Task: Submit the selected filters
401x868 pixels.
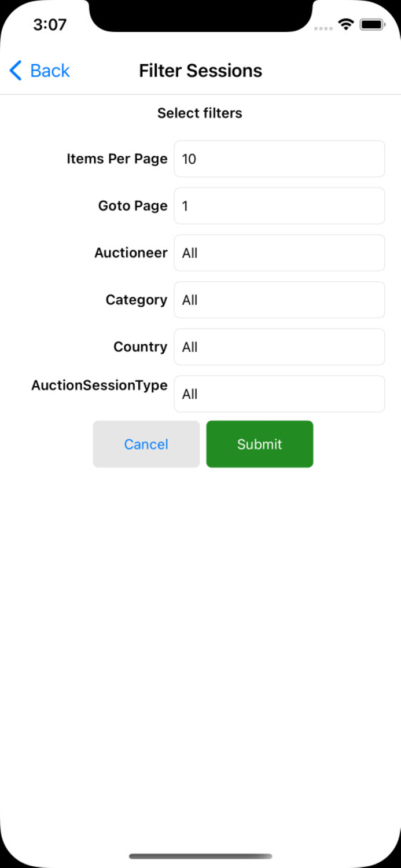Action: pyautogui.click(x=260, y=444)
